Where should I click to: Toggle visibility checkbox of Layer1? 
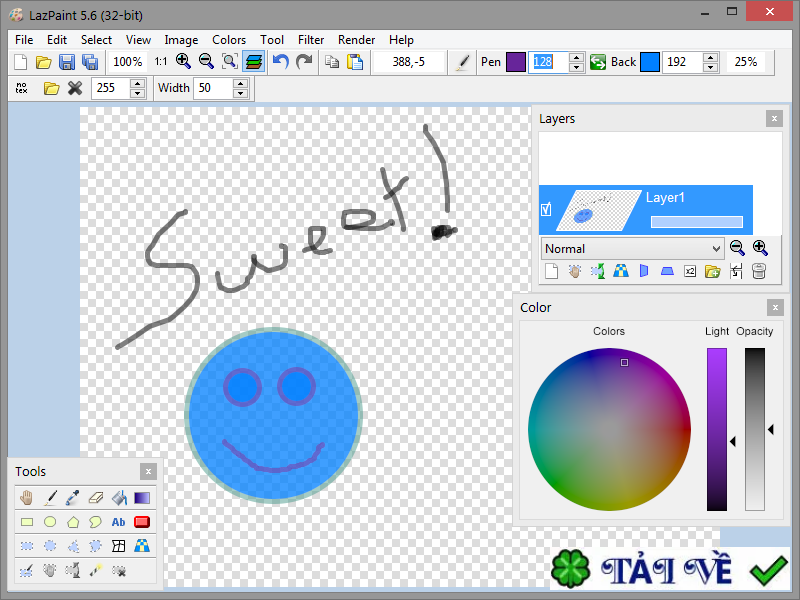[545, 210]
